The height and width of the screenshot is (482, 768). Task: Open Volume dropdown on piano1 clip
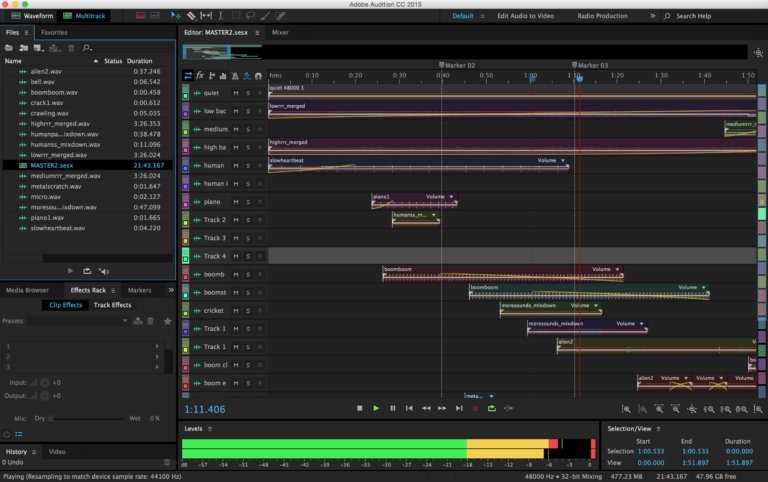tap(451, 197)
